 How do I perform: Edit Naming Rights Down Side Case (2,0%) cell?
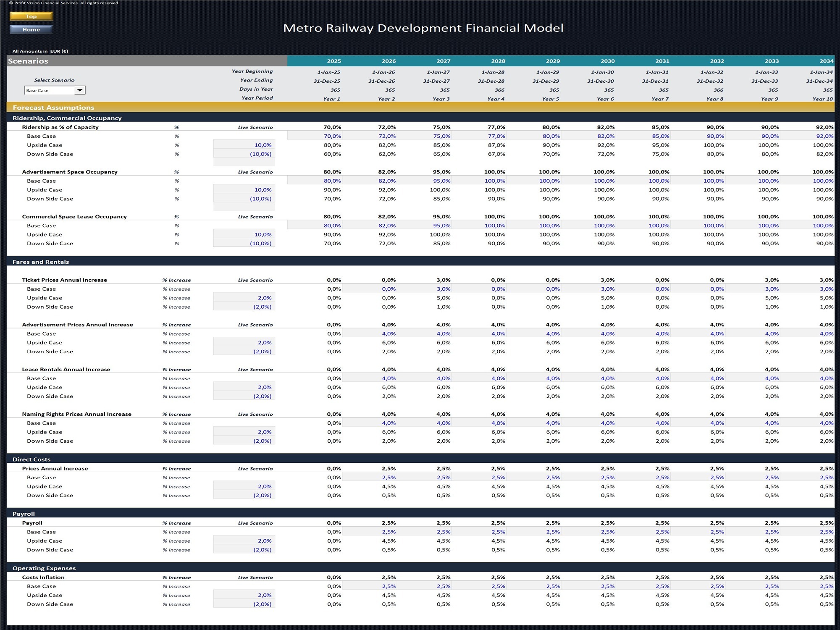click(244, 441)
